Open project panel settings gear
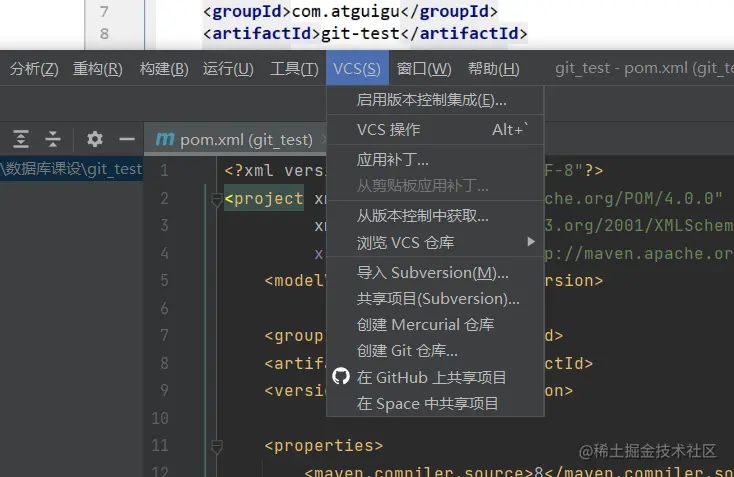734x477 pixels. (x=95, y=139)
